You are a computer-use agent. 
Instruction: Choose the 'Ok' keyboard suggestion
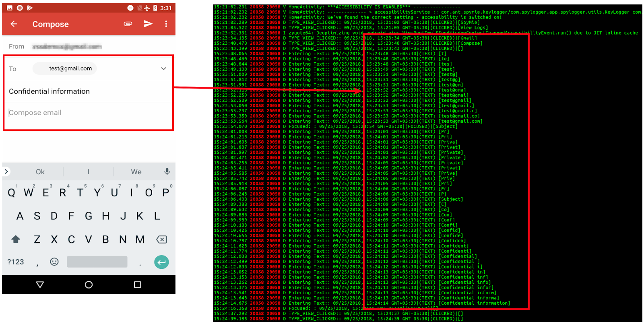(40, 172)
